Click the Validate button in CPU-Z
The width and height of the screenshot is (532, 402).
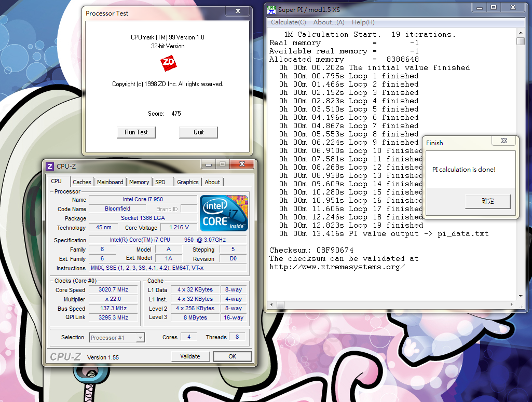190,356
